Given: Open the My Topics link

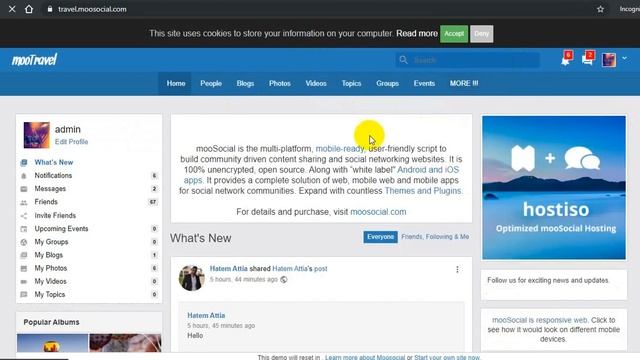Looking at the screenshot, I should [x=50, y=294].
